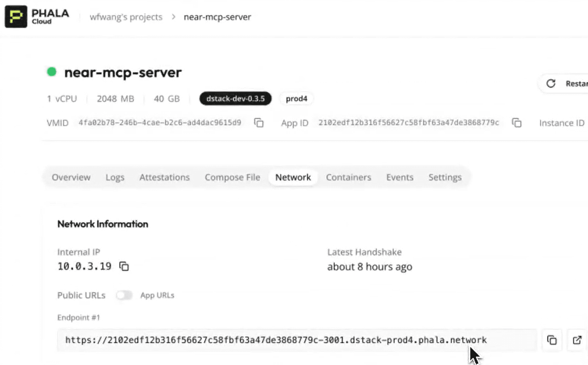Copy the App ID value
Viewport: 588px width, 365px height.
[x=517, y=123]
